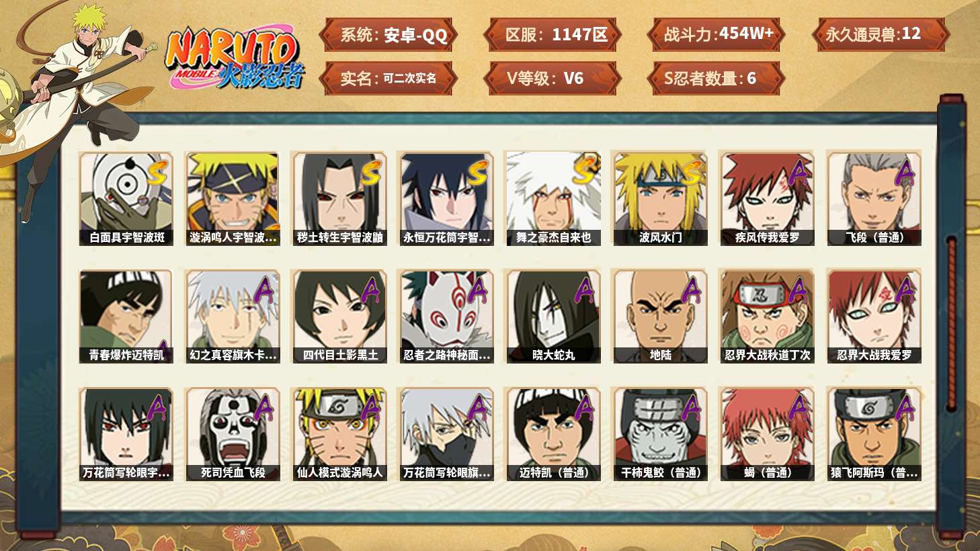Select the 秽土转生宇智波鼬 portrait
Screen dimensions: 980x551
tap(339, 198)
